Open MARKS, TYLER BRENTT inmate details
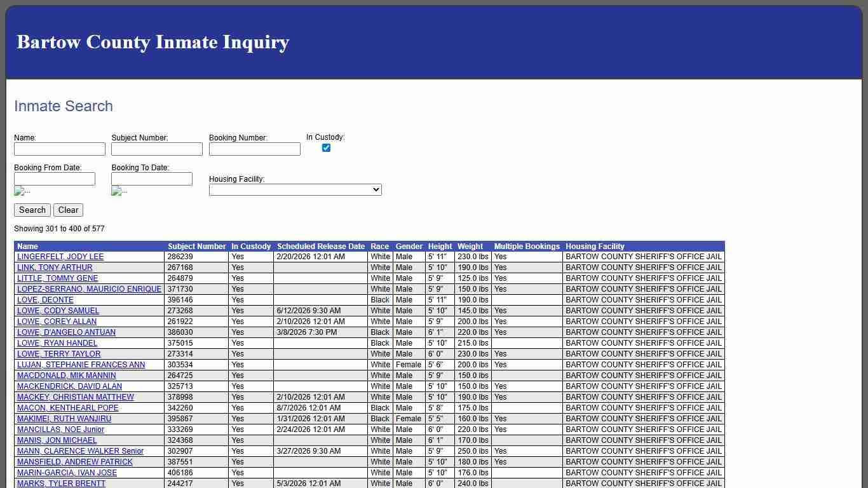Screen dimensions: 868x488 [x=60, y=484]
